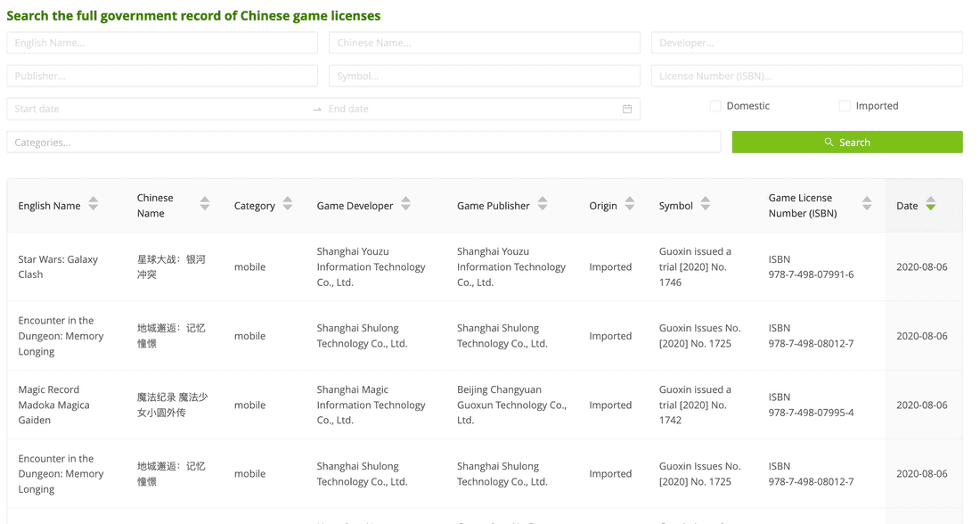Click Game Publisher sort arrows
The width and height of the screenshot is (980, 524).
pyautogui.click(x=542, y=205)
